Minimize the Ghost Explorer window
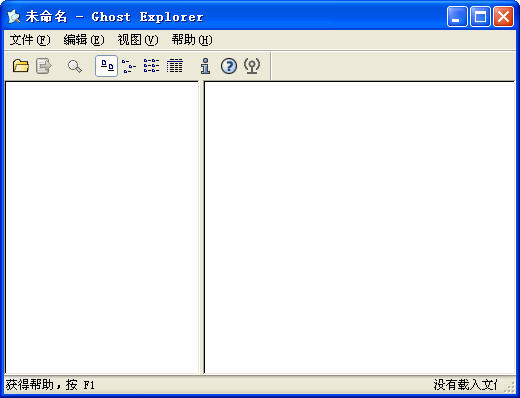 click(x=457, y=16)
